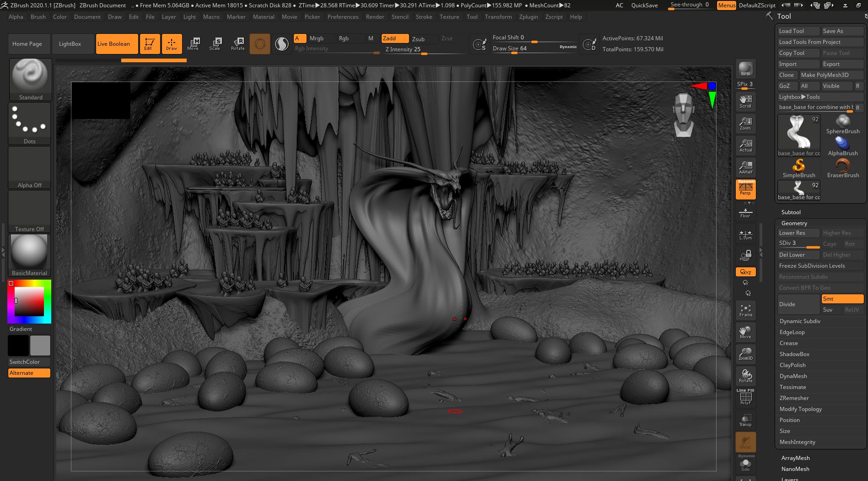Viewport: 868px width, 481px height.
Task: Click the Actual size icon
Action: pyautogui.click(x=745, y=146)
